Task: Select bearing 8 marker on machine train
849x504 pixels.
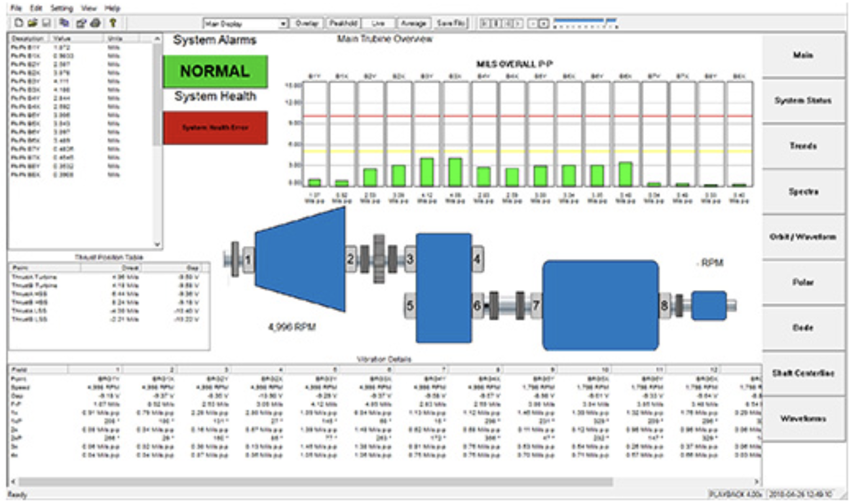Action: tap(665, 306)
